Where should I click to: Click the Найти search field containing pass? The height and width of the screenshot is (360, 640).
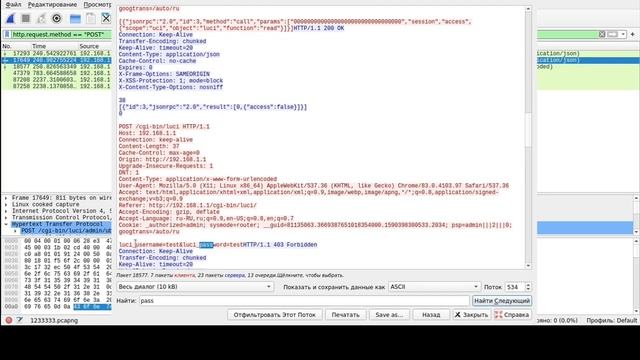(x=304, y=301)
